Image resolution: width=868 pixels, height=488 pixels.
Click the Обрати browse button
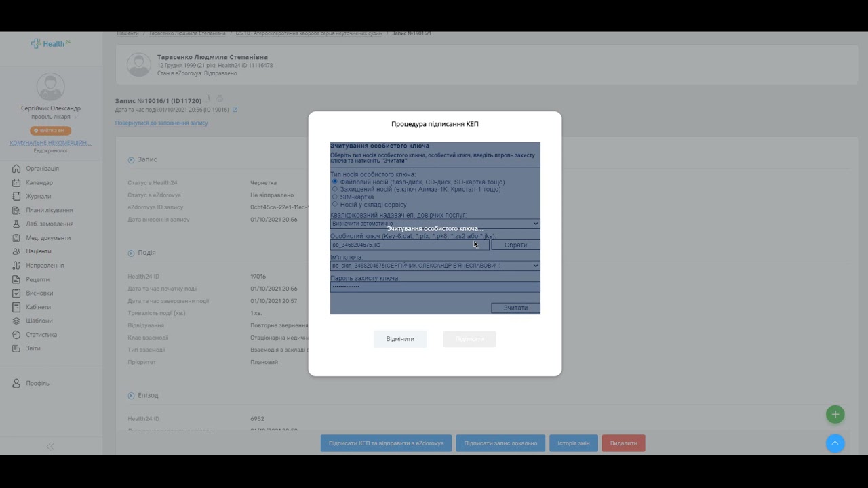515,245
